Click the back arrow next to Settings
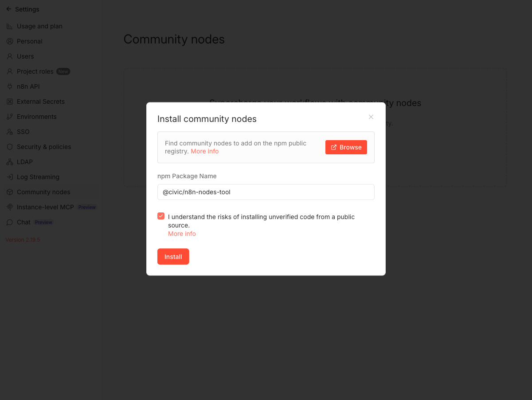This screenshot has width=532, height=400. coord(9,9)
